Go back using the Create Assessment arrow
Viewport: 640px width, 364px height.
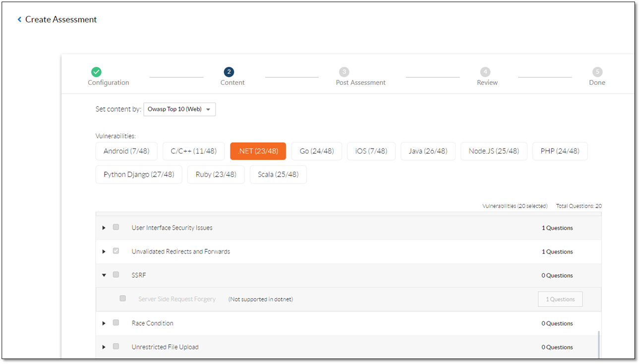(19, 19)
